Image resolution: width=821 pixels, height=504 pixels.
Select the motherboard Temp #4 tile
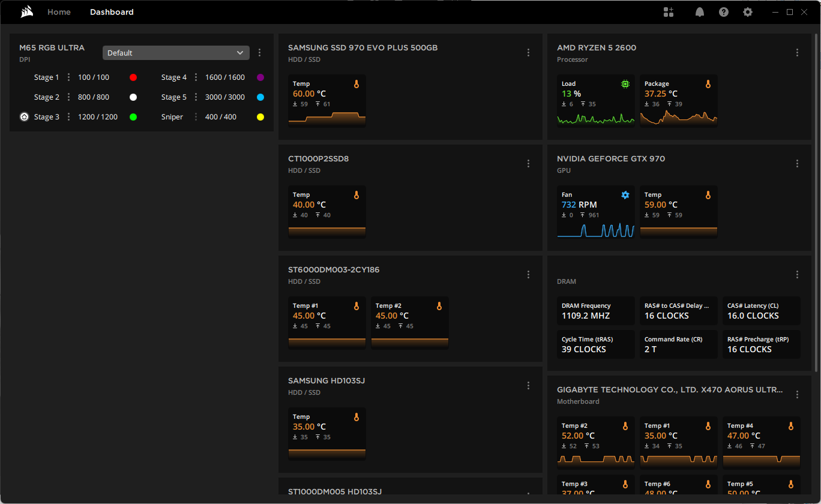point(762,443)
